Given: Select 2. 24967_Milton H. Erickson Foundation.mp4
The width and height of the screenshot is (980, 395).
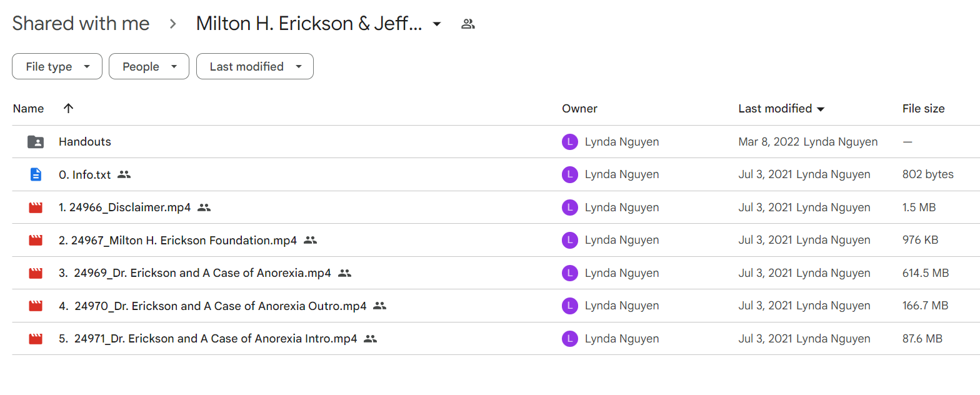Looking at the screenshot, I should (x=177, y=240).
